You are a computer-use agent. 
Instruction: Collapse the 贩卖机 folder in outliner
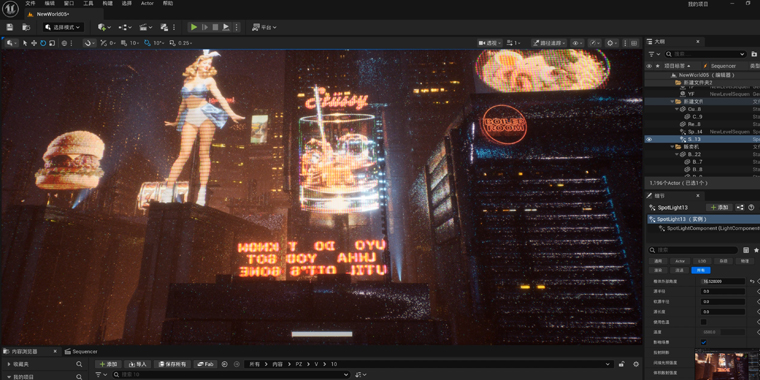click(673, 147)
